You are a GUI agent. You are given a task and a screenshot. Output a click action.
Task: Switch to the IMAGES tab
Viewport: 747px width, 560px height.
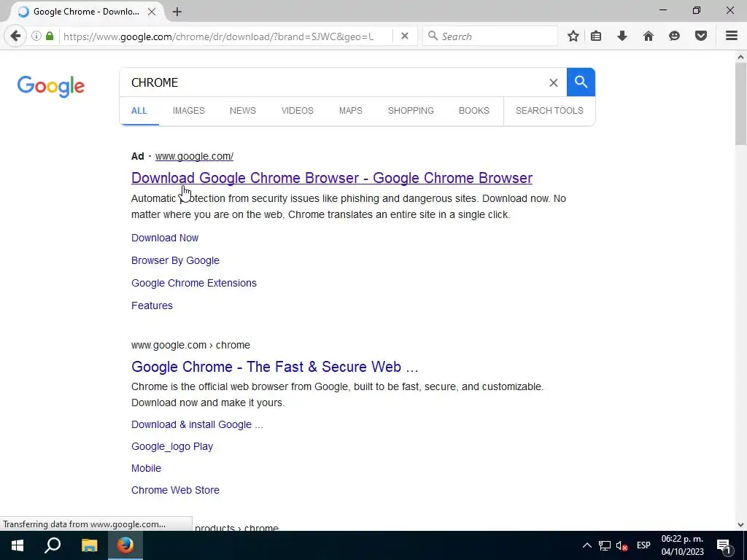(189, 111)
